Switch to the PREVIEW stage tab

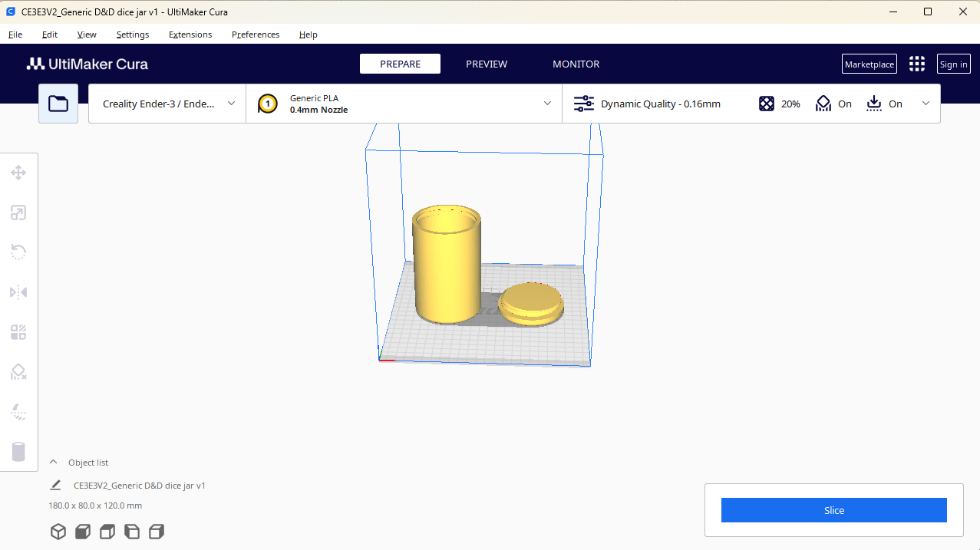pyautogui.click(x=487, y=64)
